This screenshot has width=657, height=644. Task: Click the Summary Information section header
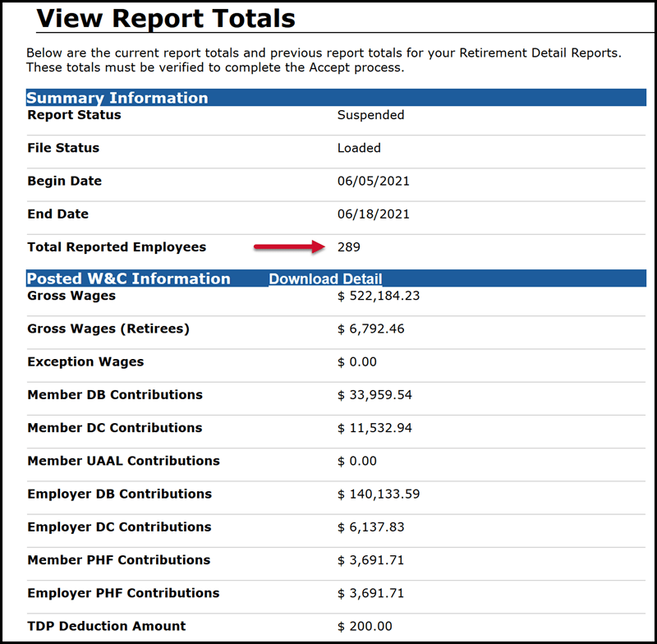pyautogui.click(x=117, y=98)
